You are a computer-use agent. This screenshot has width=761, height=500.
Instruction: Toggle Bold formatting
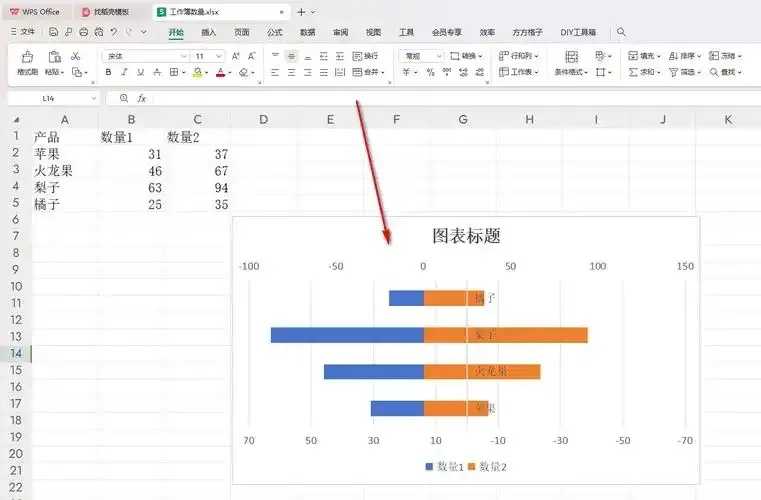pos(108,72)
